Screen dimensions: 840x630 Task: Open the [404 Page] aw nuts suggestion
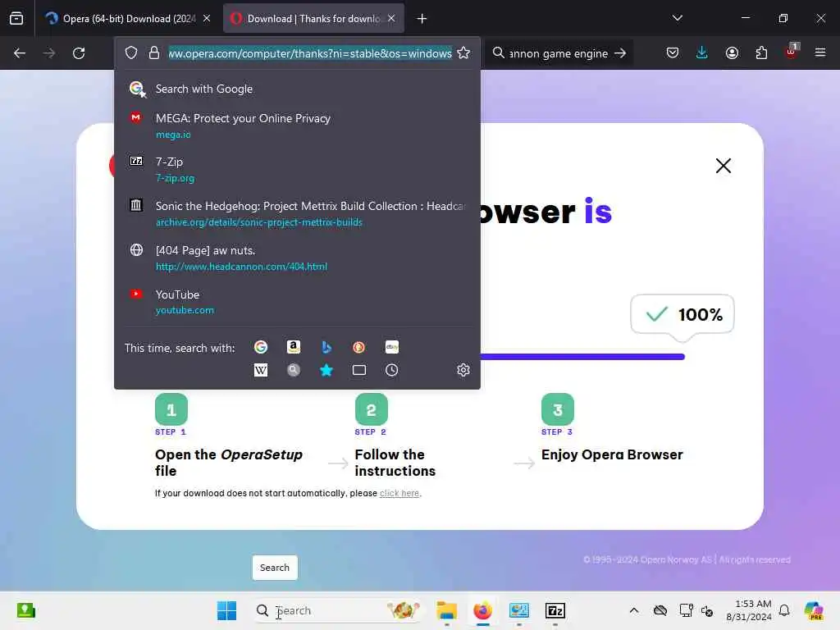pyautogui.click(x=297, y=258)
